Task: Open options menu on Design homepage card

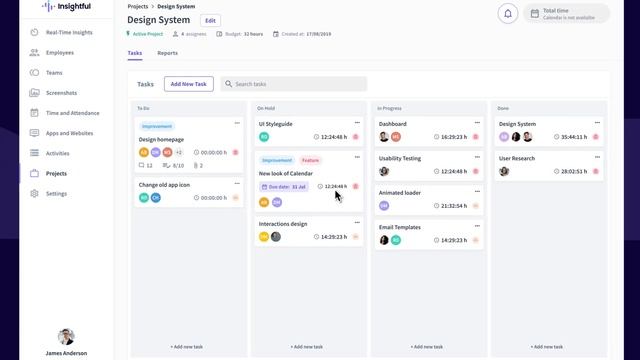Action: [237, 123]
